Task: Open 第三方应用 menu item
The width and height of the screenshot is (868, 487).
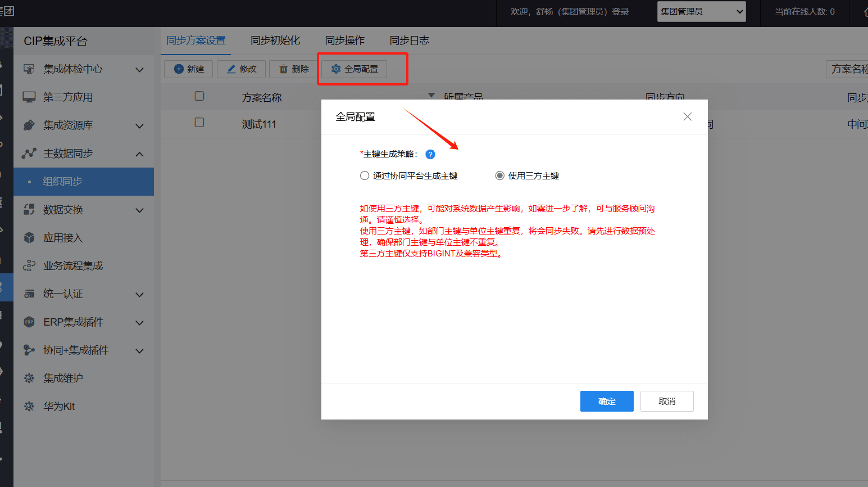Action: 84,97
